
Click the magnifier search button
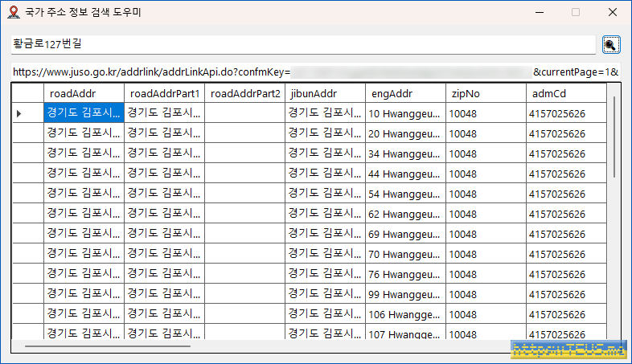coord(610,45)
